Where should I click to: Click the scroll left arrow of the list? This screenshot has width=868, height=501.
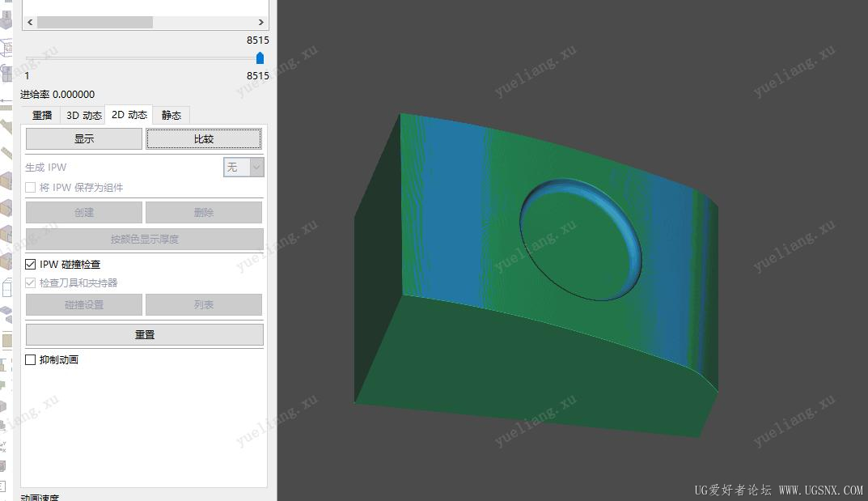[x=28, y=23]
